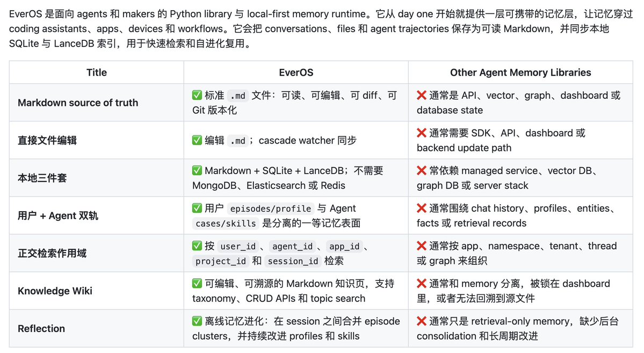This screenshot has width=644, height=353.
Task: Click the red cross in 本地三件套 row
Action: 422,170
